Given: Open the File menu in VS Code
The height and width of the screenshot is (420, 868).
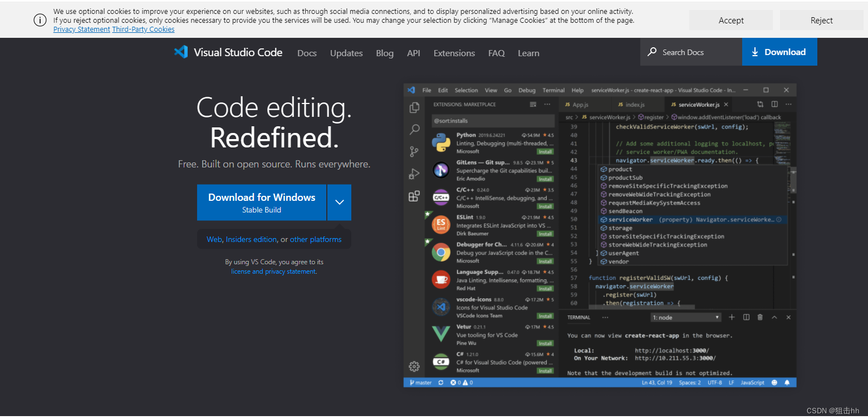Looking at the screenshot, I should click(426, 90).
